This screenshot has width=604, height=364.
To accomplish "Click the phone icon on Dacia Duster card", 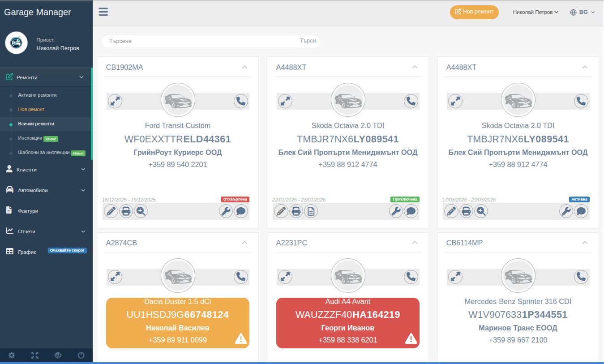I will pos(241,277).
